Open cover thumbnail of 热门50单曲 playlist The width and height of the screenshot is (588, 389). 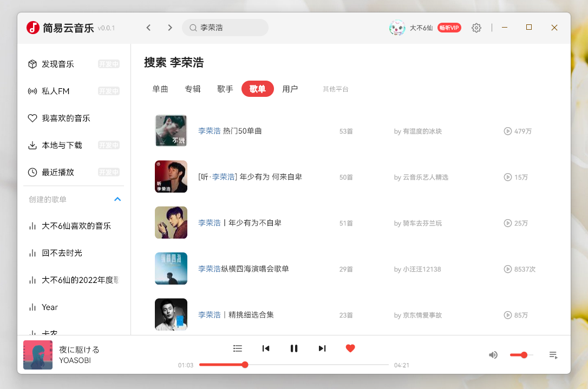[x=171, y=131]
